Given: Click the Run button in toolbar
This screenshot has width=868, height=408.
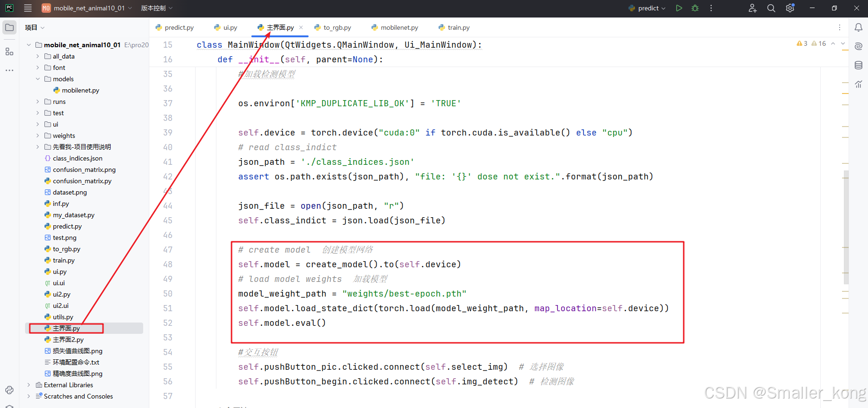Looking at the screenshot, I should [679, 8].
